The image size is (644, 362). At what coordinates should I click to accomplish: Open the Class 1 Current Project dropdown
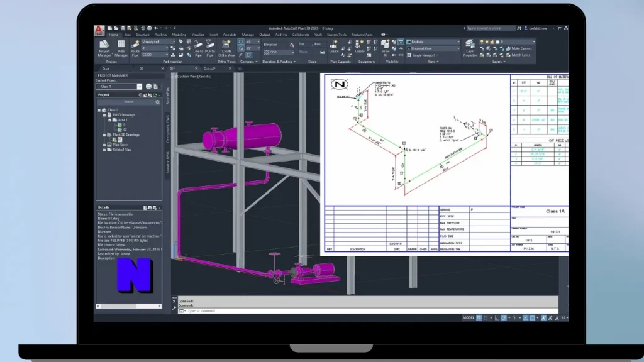[x=119, y=87]
